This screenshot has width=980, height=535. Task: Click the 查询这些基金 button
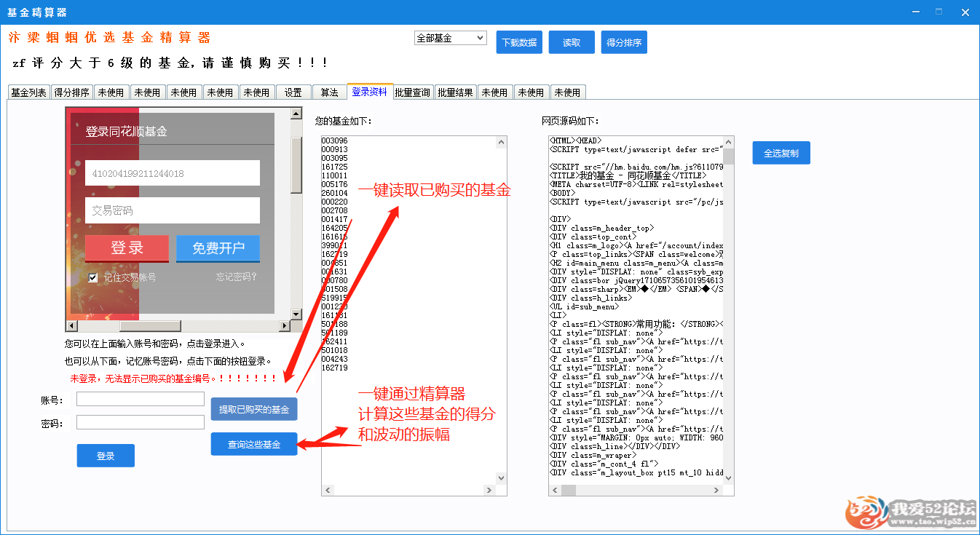[254, 444]
